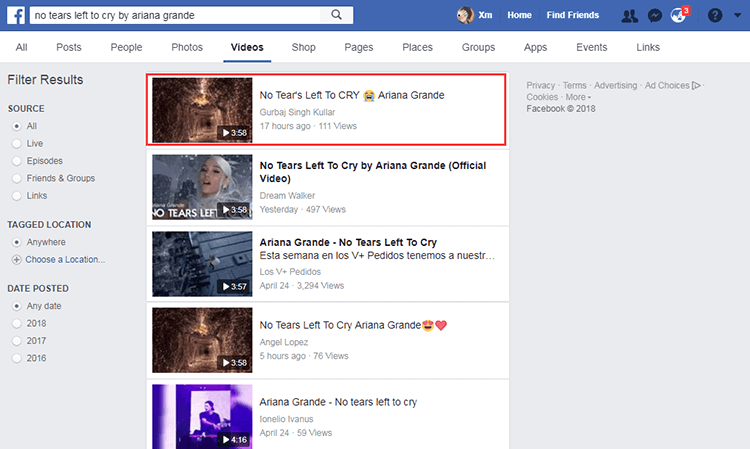Select the All source radio button
Screen dimensions: 750x449
pos(17,126)
